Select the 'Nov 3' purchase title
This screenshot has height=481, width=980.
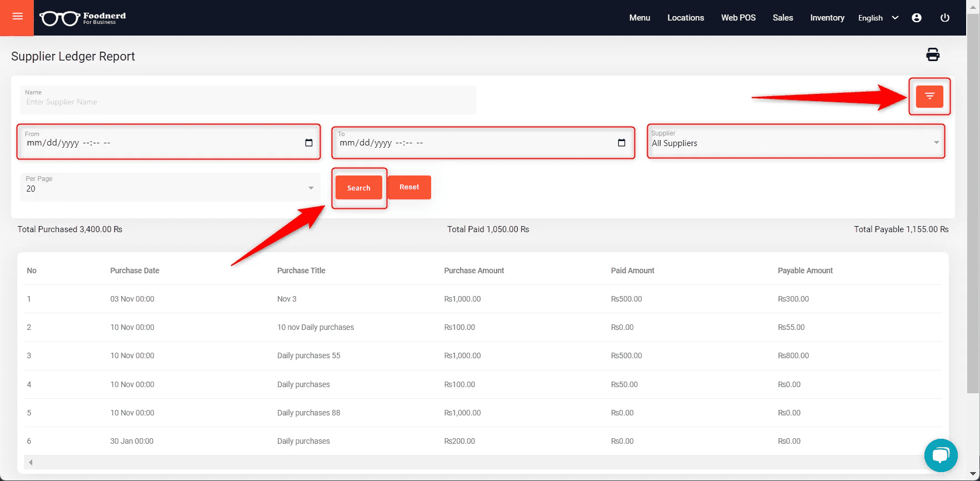(287, 299)
